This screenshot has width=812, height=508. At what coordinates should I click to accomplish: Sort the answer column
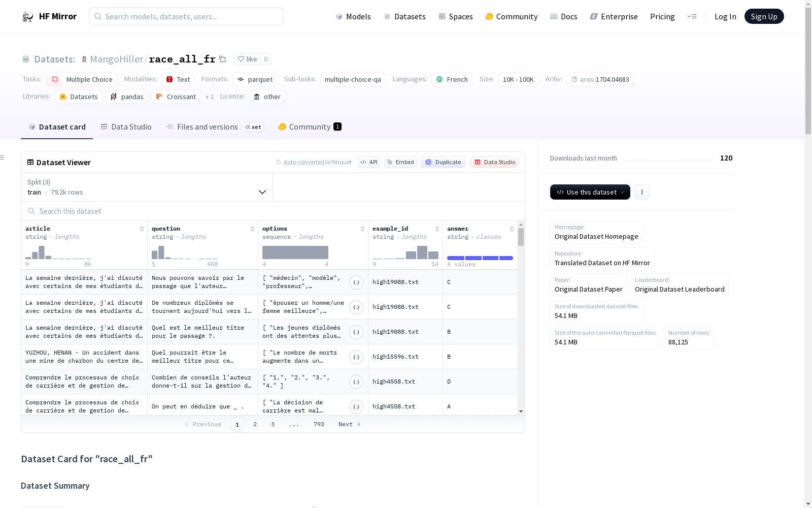coord(512,229)
